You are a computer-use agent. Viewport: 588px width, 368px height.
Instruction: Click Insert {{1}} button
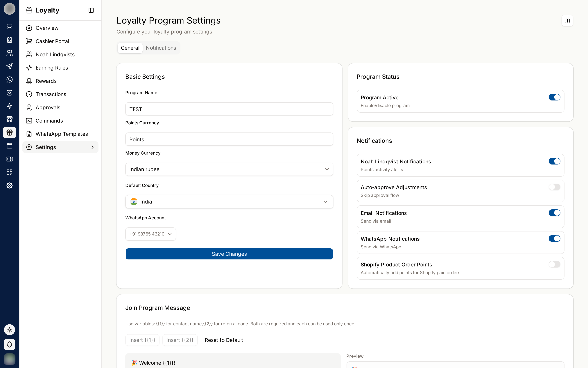point(142,340)
